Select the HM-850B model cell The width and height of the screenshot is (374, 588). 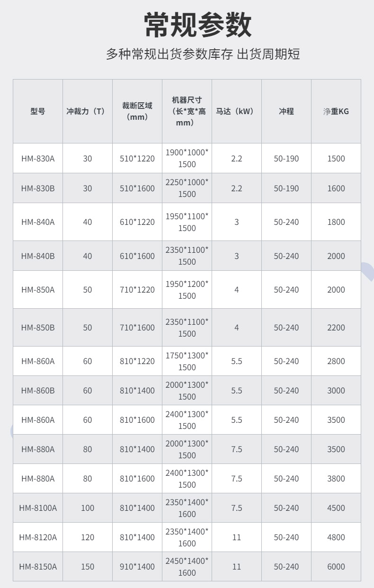(x=38, y=327)
